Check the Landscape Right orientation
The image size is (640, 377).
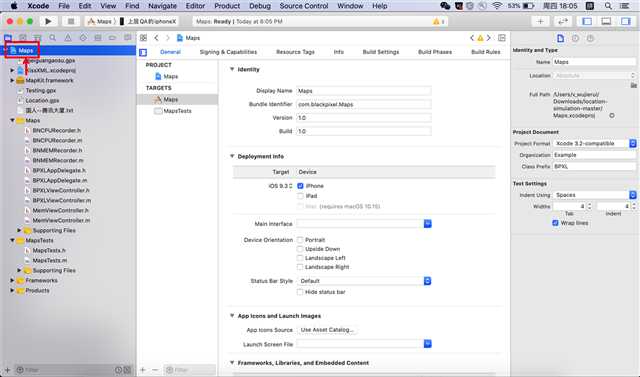(300, 267)
